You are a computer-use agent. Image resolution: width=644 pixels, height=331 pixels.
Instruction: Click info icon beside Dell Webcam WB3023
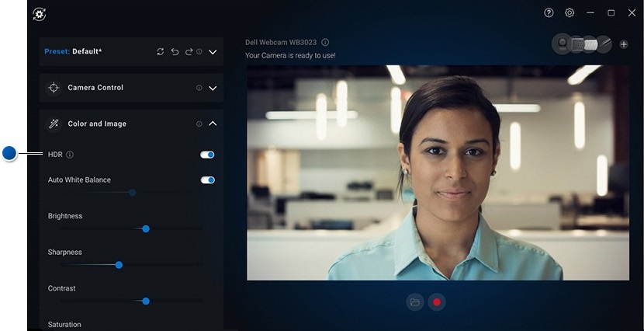pyautogui.click(x=325, y=43)
